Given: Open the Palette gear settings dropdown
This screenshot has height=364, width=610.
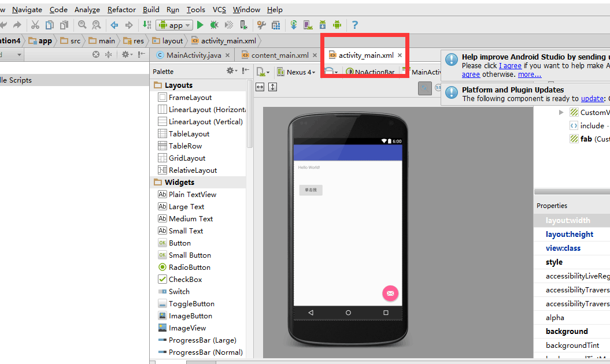Looking at the screenshot, I should [232, 70].
